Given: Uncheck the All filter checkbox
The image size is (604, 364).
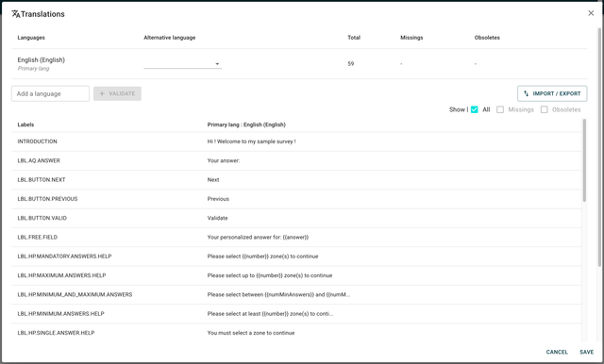Looking at the screenshot, I should [x=474, y=109].
